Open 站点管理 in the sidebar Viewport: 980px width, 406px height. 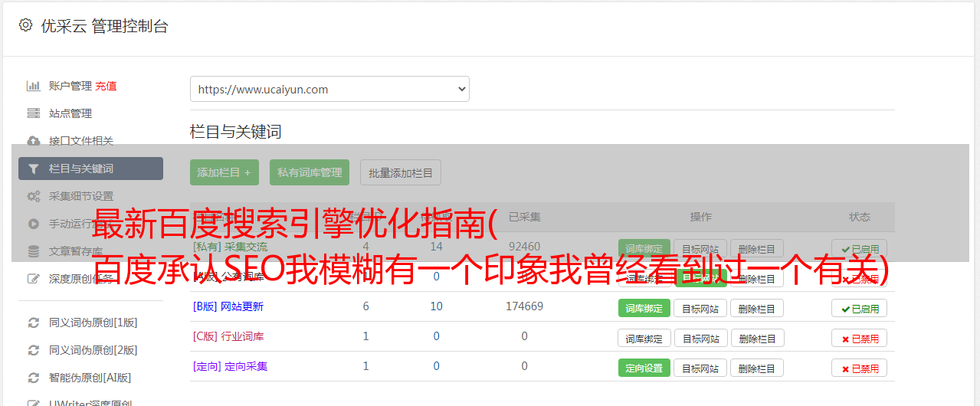point(70,113)
